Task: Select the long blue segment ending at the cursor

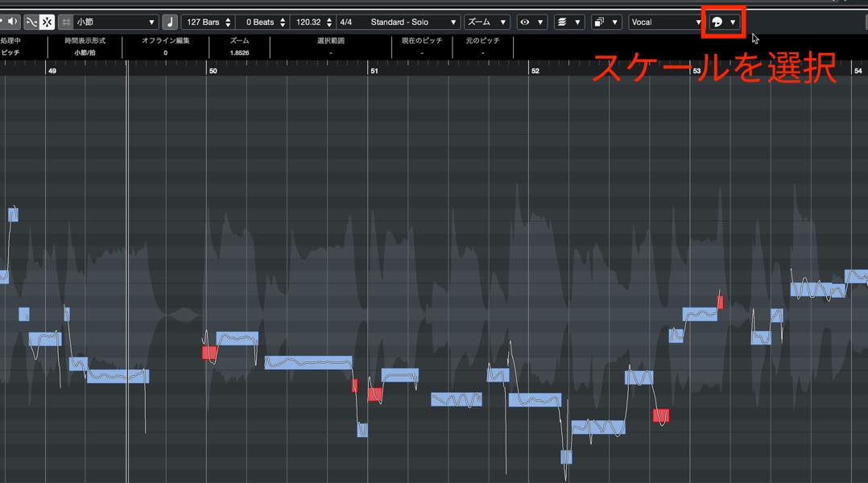Action: tap(118, 376)
